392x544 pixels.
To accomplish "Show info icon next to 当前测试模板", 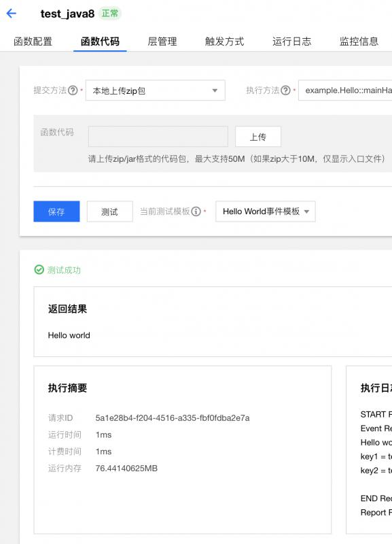I will [196, 211].
